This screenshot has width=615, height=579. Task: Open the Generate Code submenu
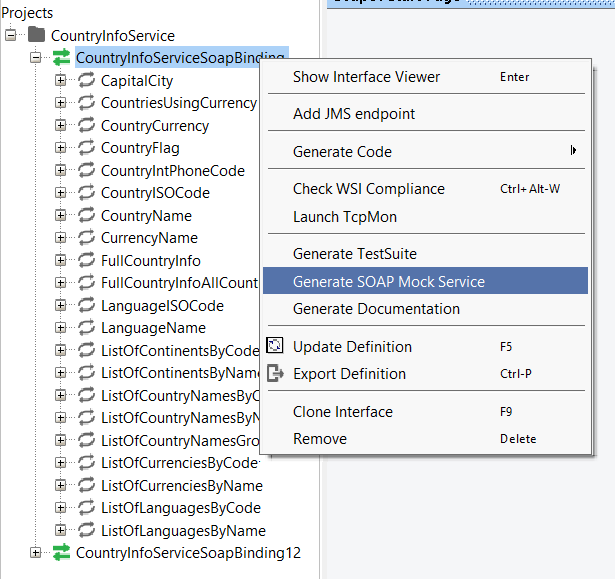[x=426, y=151]
